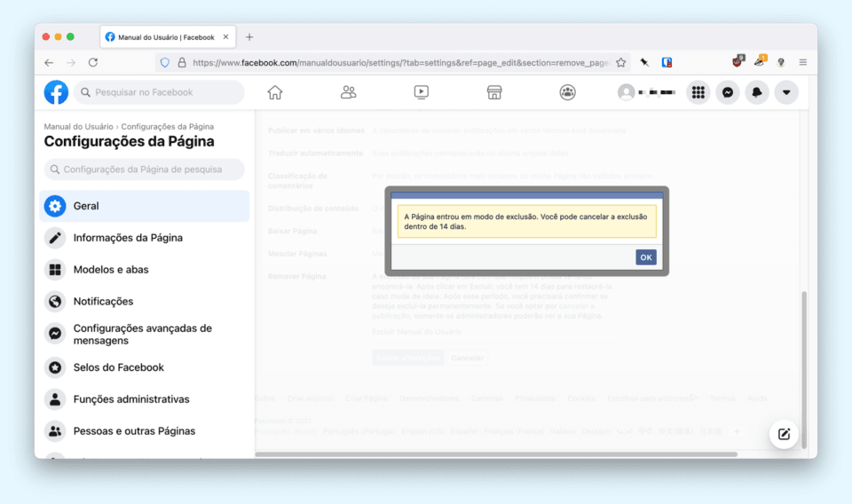Viewport: 852px width, 504px height.
Task: Open Funções administrativas settings
Action: click(144, 399)
